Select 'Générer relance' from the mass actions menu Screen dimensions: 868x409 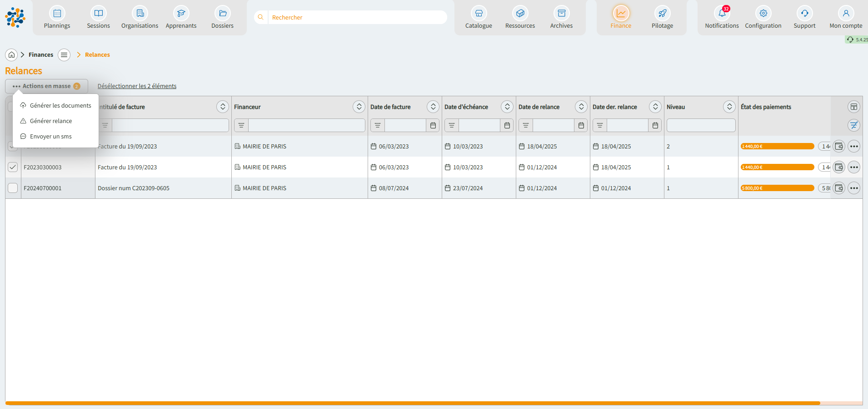(51, 121)
